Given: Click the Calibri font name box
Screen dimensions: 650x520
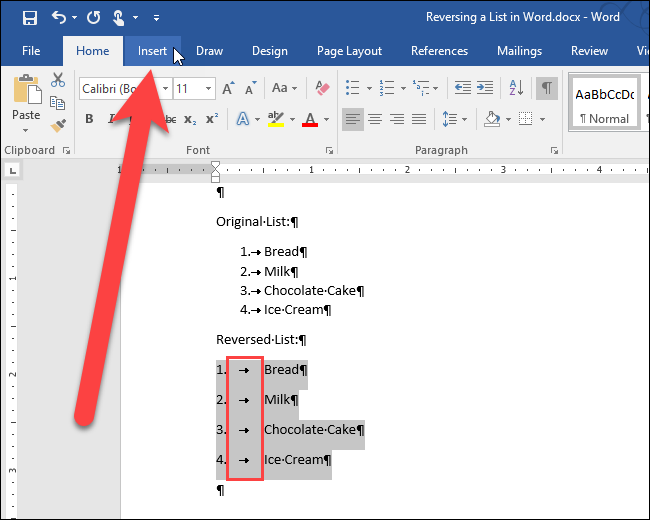Looking at the screenshot, I should pyautogui.click(x=115, y=89).
